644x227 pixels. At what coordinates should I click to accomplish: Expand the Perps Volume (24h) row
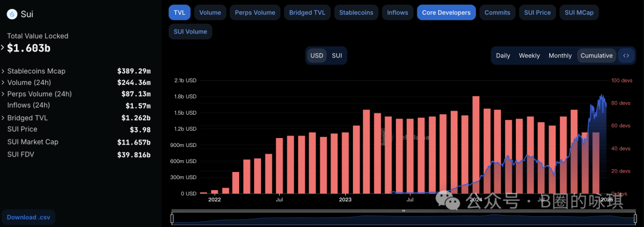(3, 94)
